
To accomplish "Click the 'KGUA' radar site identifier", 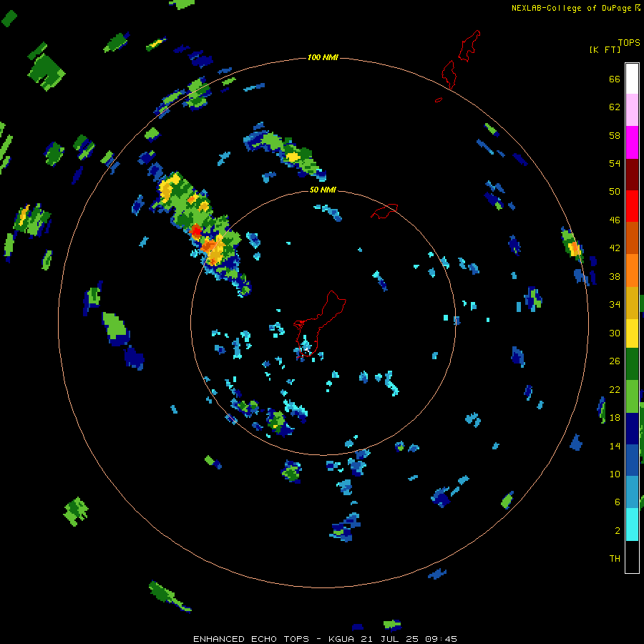I will pyautogui.click(x=341, y=639).
